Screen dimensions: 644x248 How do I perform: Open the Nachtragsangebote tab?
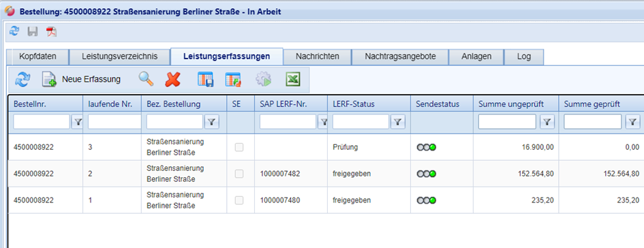tap(400, 57)
